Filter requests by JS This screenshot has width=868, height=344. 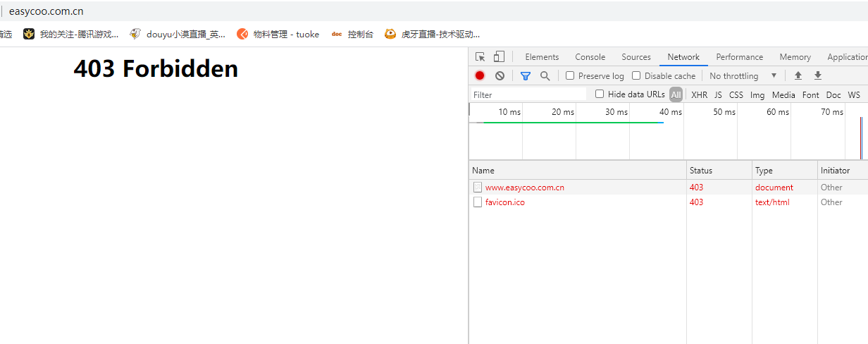(x=718, y=94)
